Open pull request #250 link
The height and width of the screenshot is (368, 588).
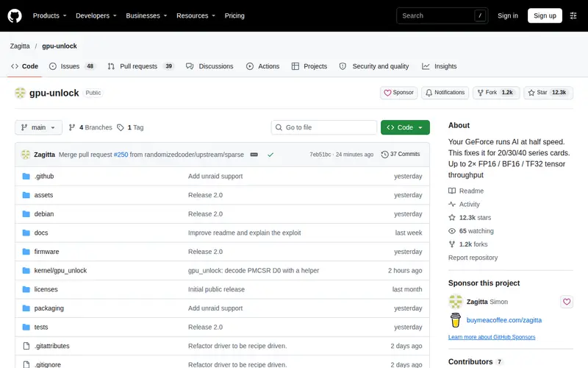tap(121, 155)
